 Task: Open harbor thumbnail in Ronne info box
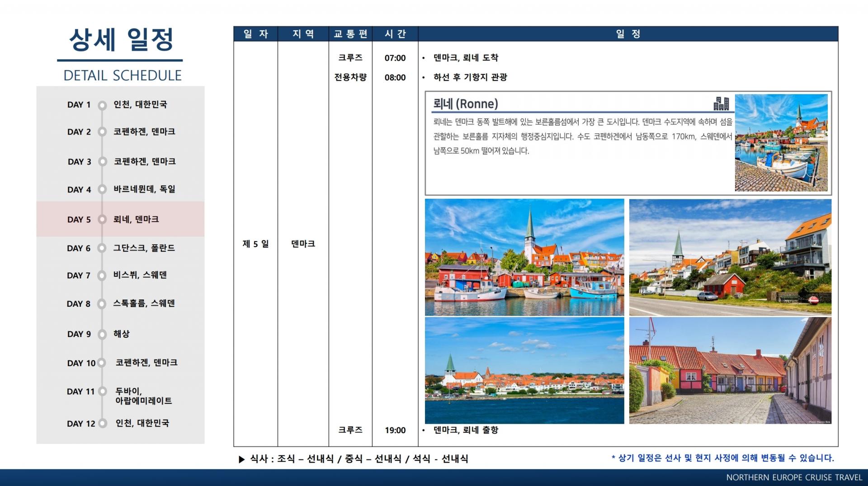click(x=781, y=143)
